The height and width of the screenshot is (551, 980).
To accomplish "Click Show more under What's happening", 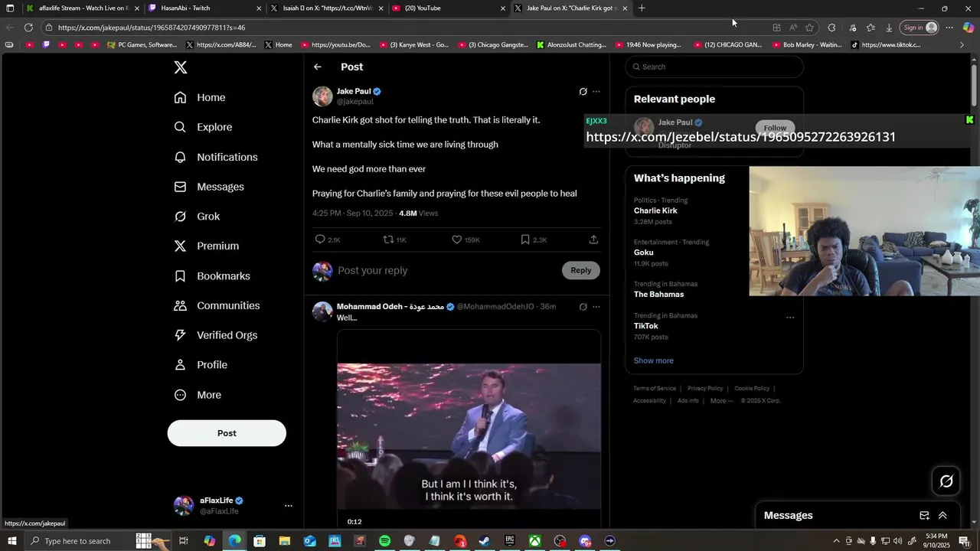I will [653, 360].
